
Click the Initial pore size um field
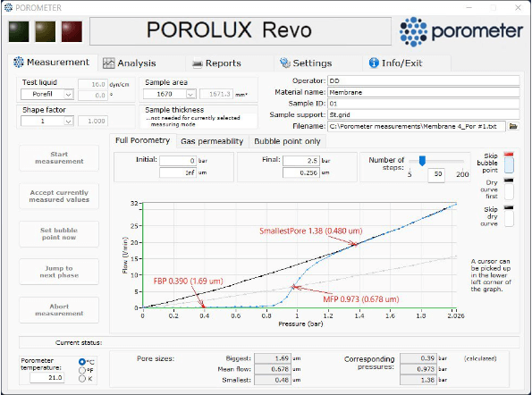click(178, 172)
